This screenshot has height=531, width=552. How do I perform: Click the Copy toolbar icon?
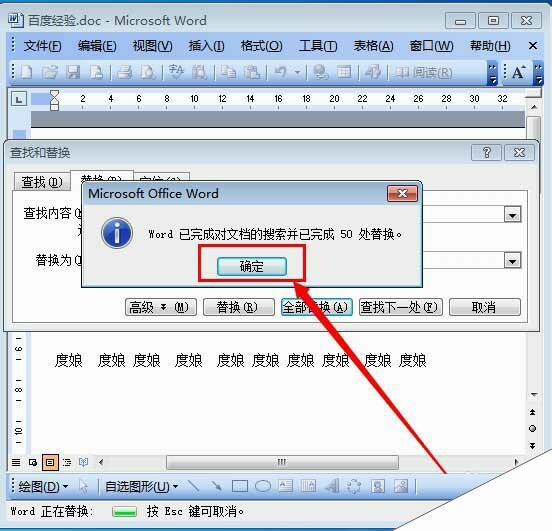coord(228,72)
